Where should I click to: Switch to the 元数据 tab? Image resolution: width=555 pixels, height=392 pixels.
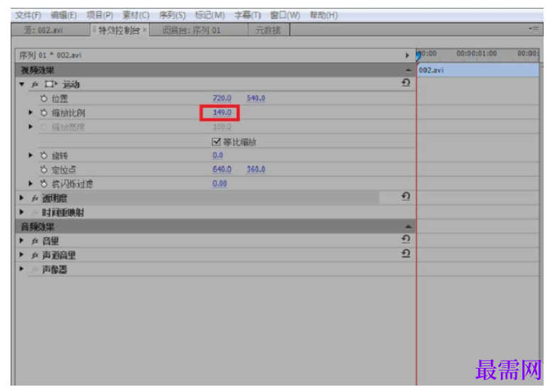coord(268,31)
